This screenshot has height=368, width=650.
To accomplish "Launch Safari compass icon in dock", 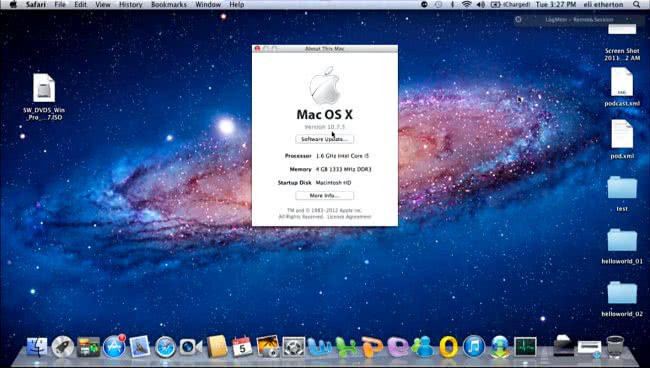I will (x=165, y=346).
